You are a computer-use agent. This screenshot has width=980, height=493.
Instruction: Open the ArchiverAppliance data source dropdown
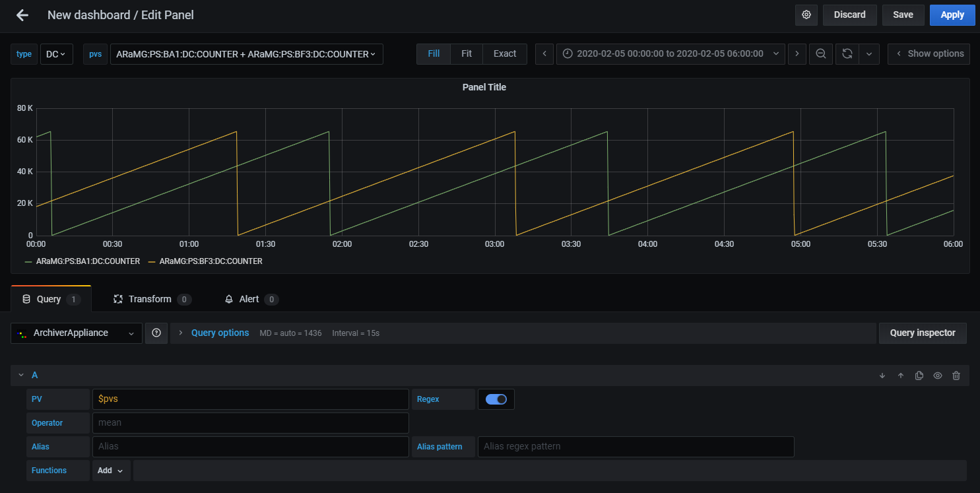click(x=77, y=333)
